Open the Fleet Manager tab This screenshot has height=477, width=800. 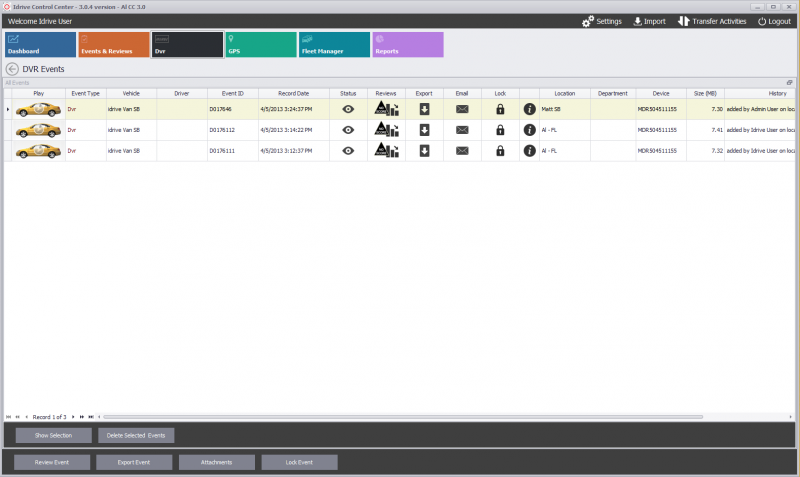click(x=334, y=44)
